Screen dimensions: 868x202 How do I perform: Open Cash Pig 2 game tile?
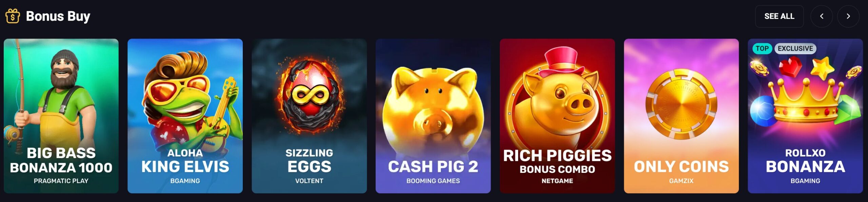pos(433,116)
